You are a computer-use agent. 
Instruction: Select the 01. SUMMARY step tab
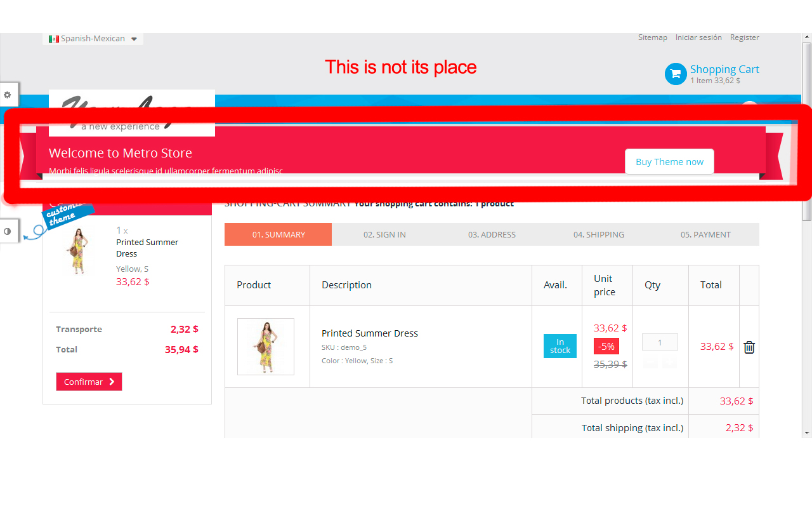click(278, 234)
